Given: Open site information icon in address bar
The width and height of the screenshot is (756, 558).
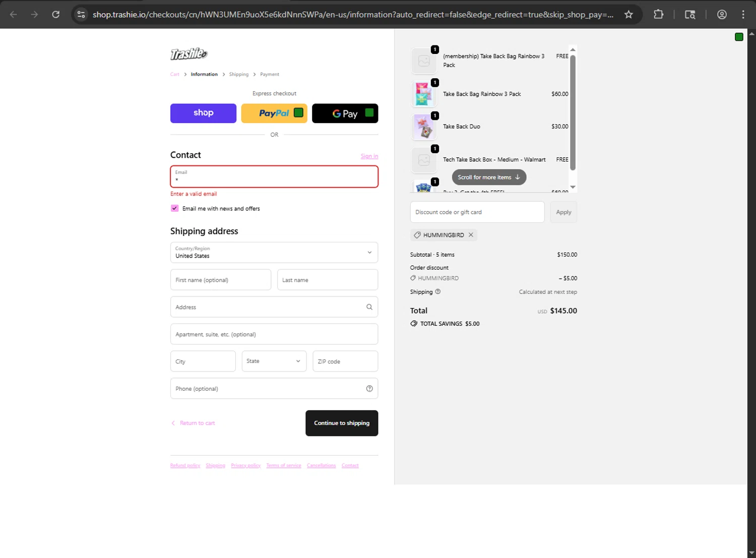Looking at the screenshot, I should point(81,15).
